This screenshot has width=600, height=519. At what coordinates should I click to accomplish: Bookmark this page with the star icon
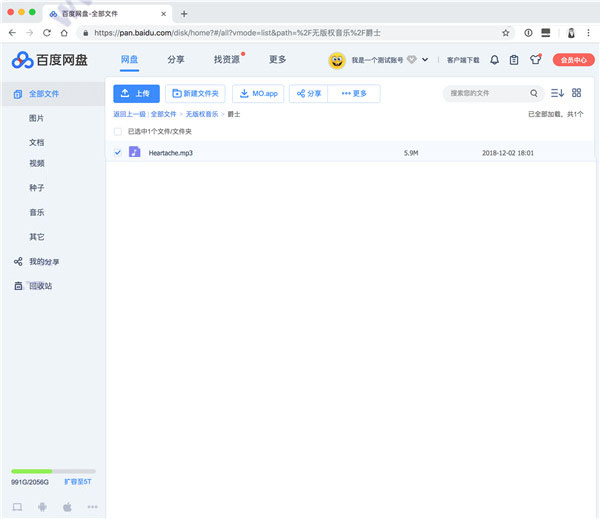506,32
